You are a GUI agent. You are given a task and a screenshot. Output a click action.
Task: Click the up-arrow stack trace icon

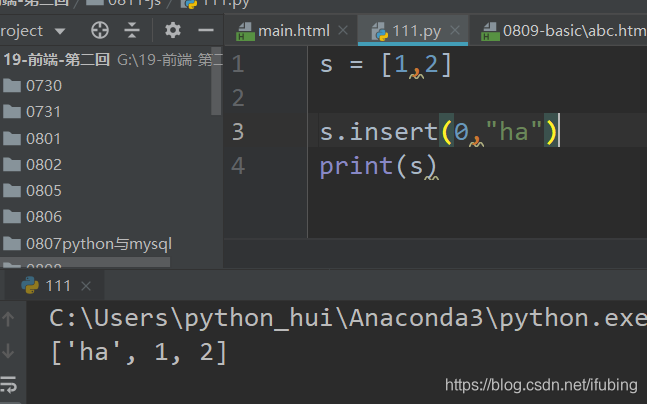click(x=8, y=319)
